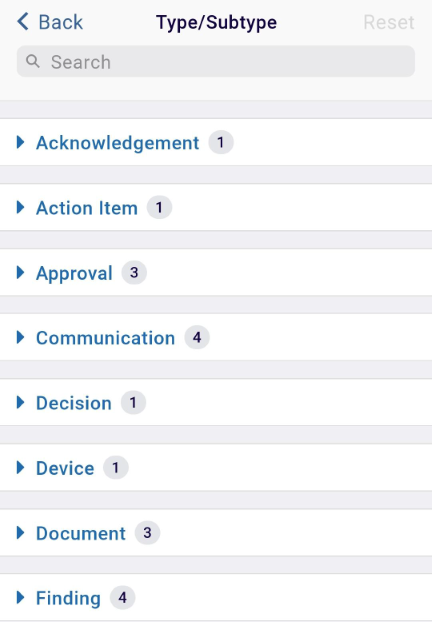Go Back to the previous screen
The image size is (432, 622).
tap(50, 22)
